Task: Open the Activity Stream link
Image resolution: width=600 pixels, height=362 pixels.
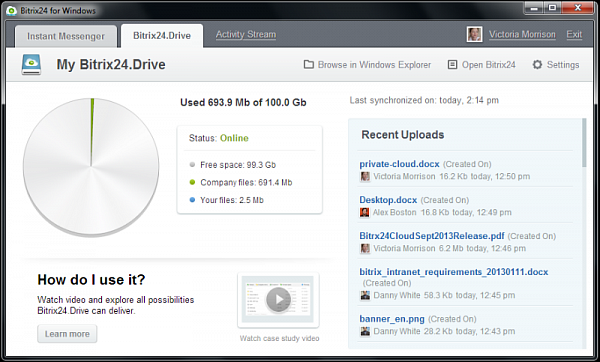Action: coord(246,34)
